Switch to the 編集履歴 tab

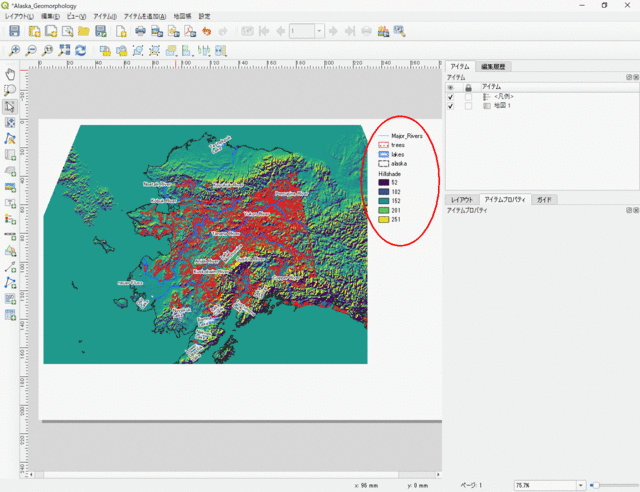[494, 67]
